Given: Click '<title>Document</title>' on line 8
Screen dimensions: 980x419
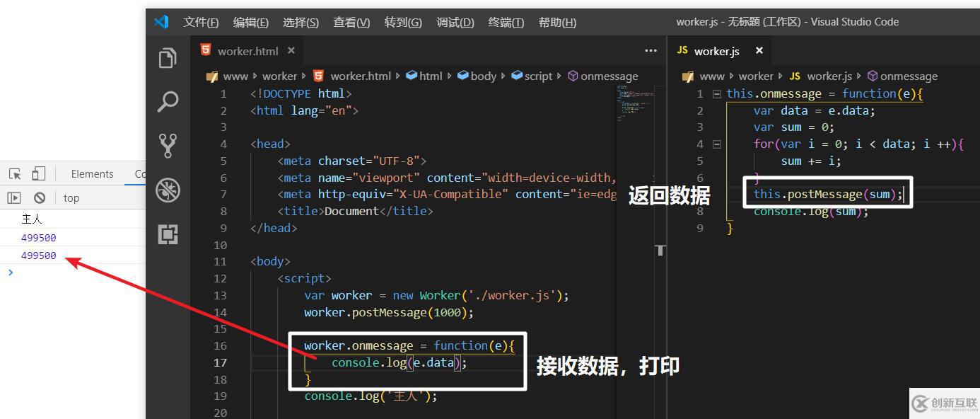Looking at the screenshot, I should 355,211.
